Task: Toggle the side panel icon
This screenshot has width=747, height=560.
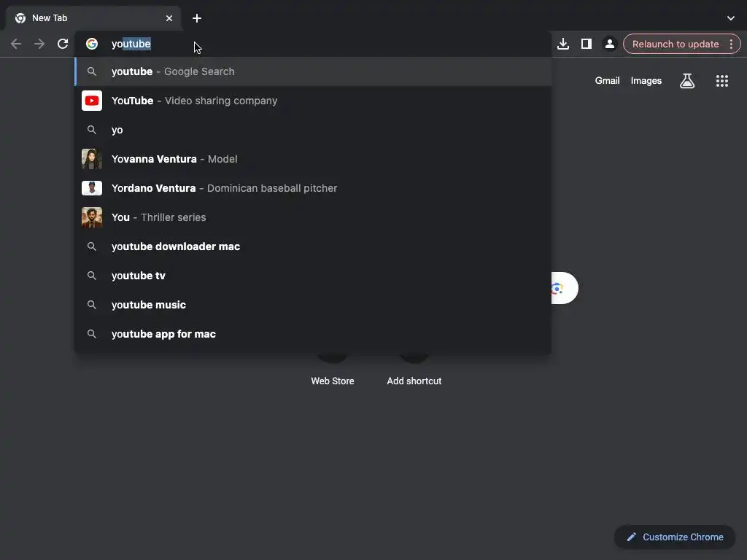Action: (x=587, y=44)
